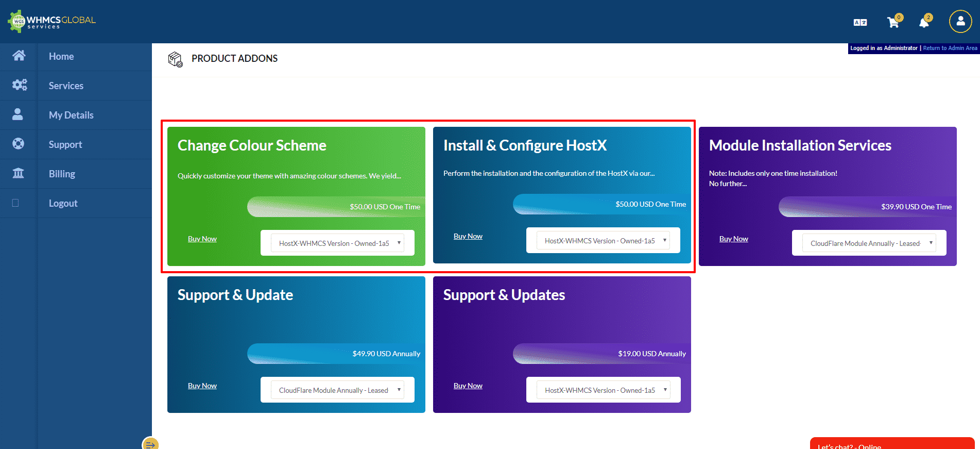Click the My Details person icon

(x=18, y=114)
